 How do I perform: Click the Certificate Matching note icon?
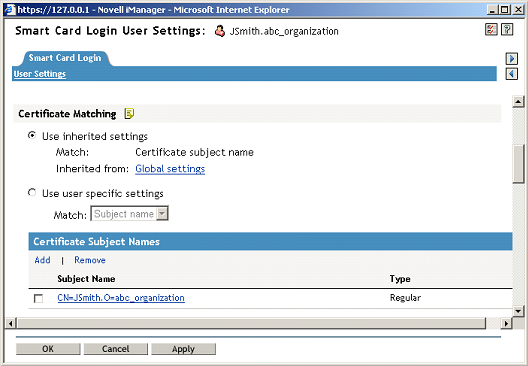[x=129, y=113]
